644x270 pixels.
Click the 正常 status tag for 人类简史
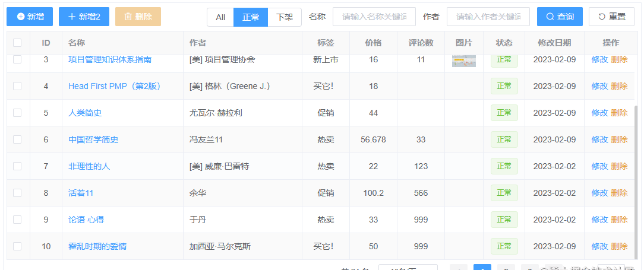[x=504, y=113]
